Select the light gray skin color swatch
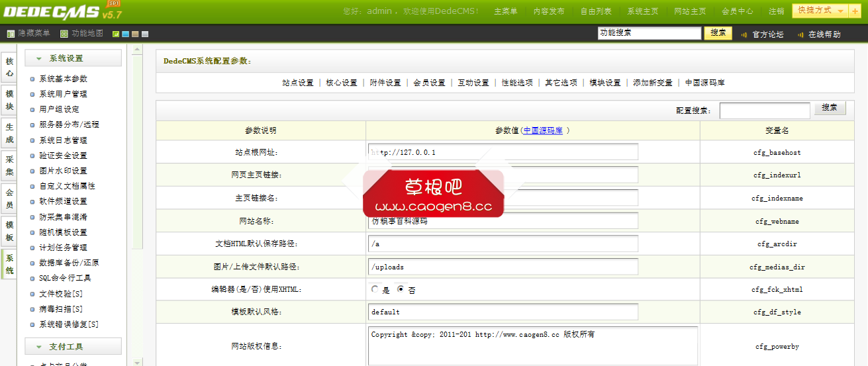 (x=145, y=34)
